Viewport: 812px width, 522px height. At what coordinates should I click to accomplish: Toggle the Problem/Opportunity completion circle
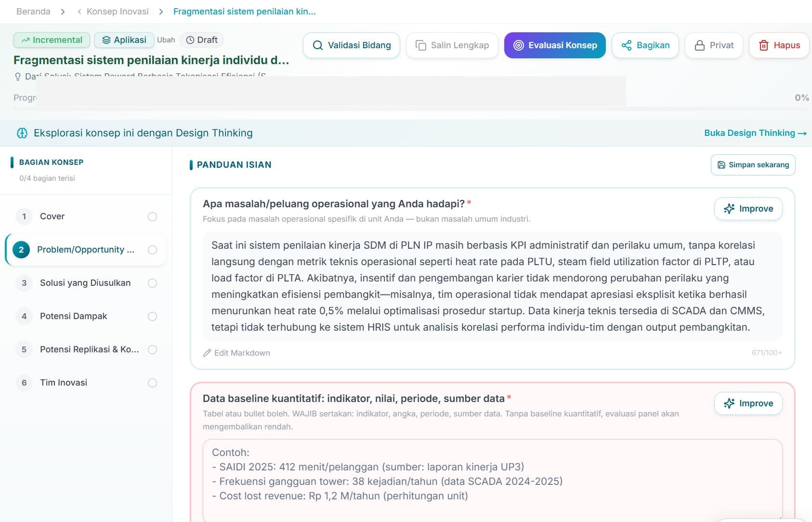(152, 250)
